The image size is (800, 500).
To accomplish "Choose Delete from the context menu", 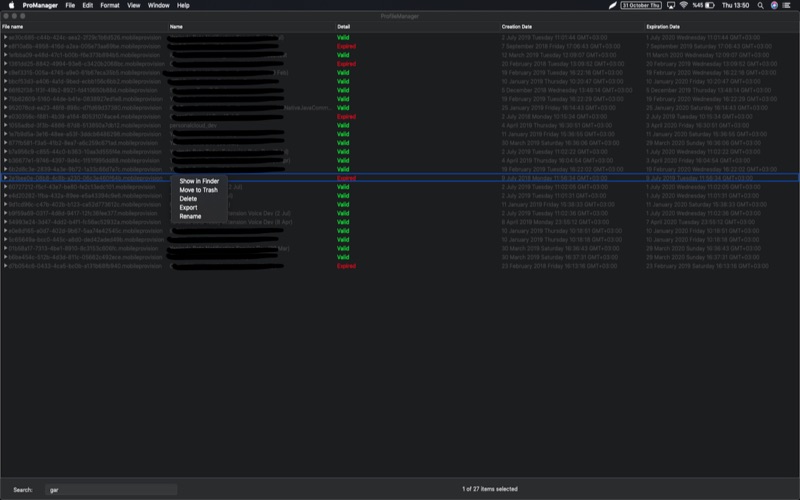I will 188,198.
